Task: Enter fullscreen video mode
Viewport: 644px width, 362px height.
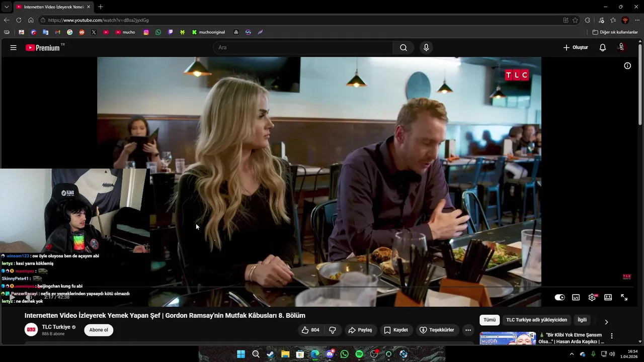Action: (624, 297)
